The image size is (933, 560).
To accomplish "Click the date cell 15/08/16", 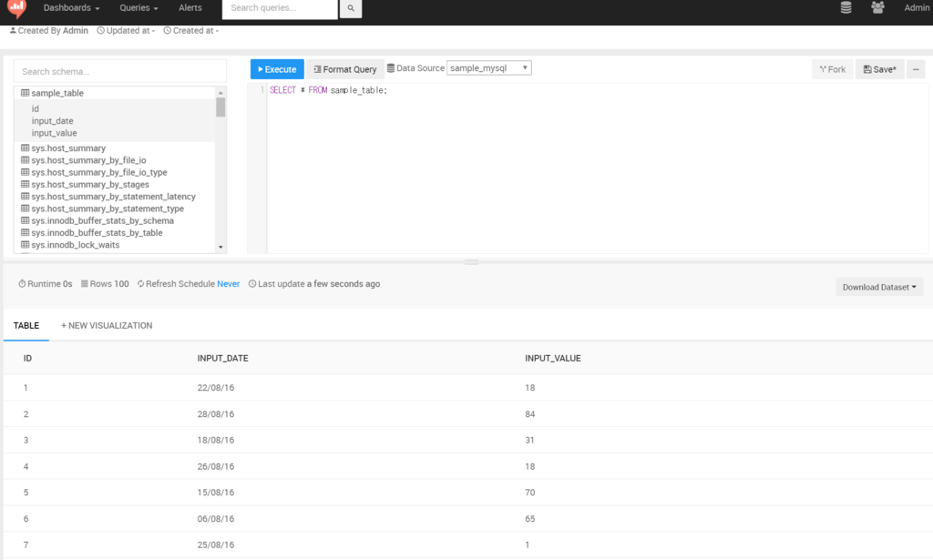I will [x=215, y=493].
